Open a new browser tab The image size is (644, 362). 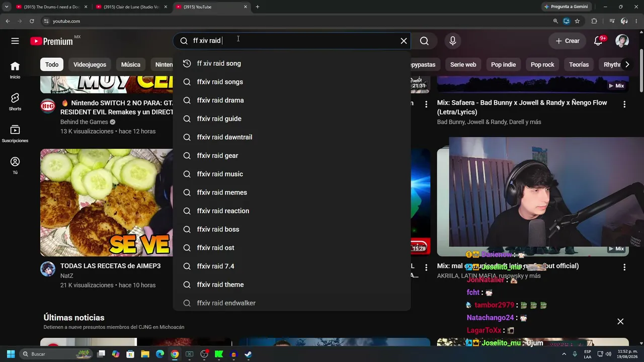(258, 7)
